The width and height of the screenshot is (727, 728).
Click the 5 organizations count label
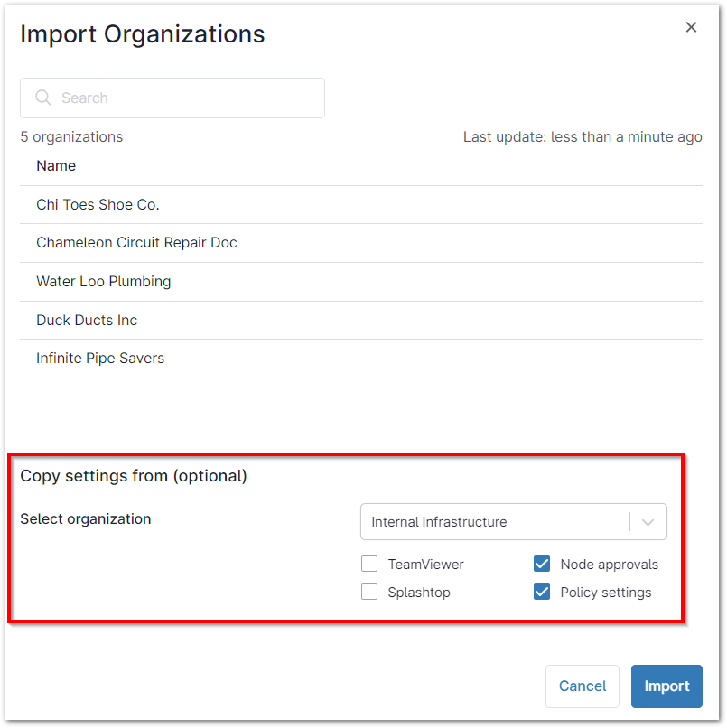(71, 136)
